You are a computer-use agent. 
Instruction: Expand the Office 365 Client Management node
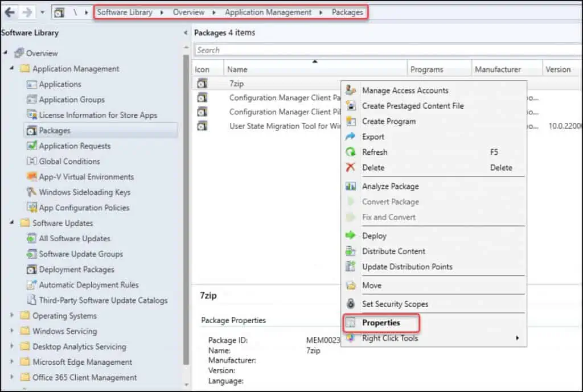click(x=12, y=377)
